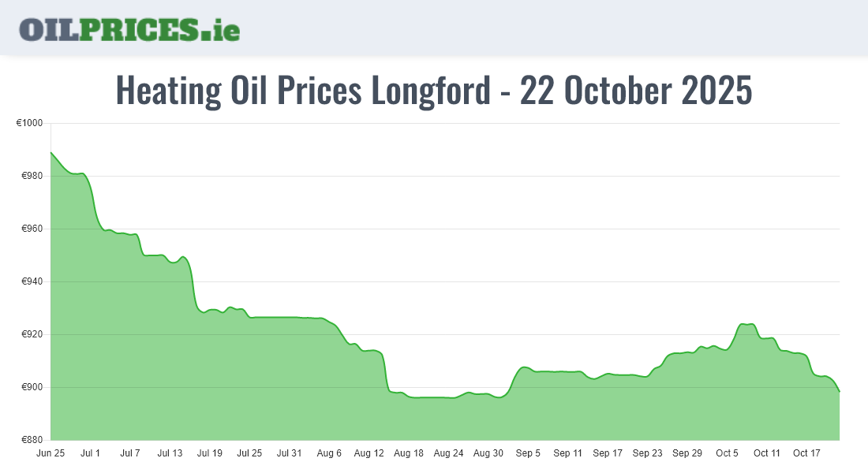Click the Sep 29 x-axis label

(687, 453)
